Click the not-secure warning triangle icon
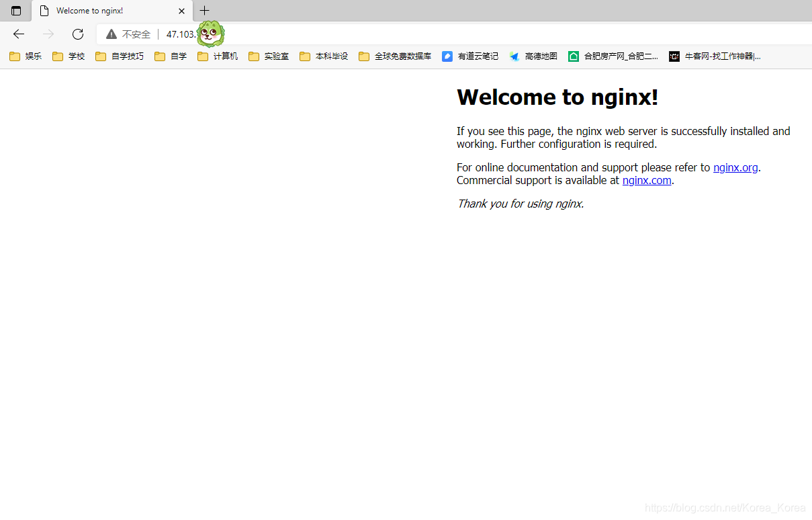 (111, 34)
